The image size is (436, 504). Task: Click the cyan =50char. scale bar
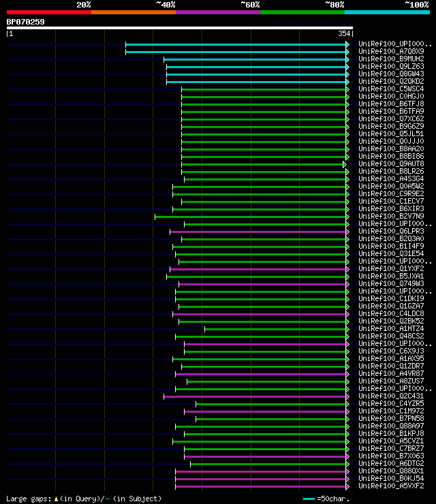click(309, 499)
